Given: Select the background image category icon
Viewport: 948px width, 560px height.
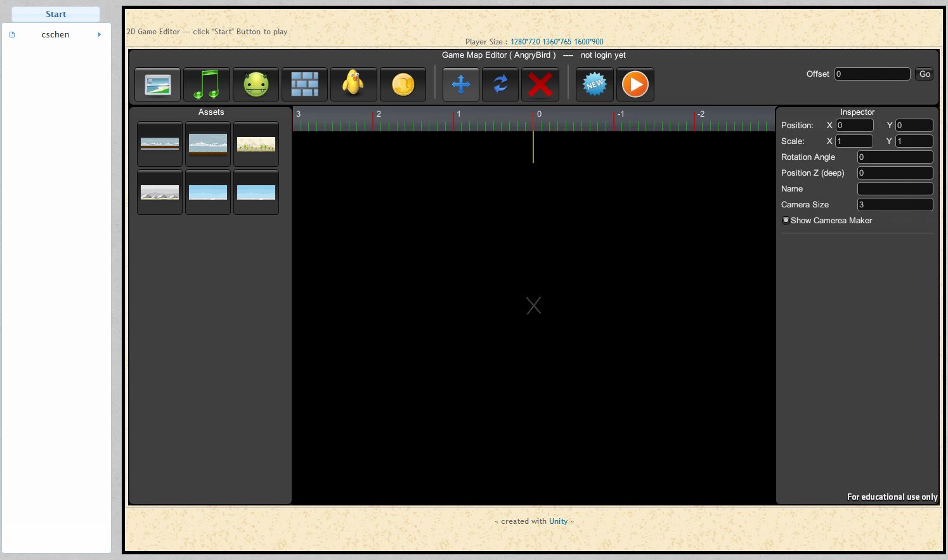Looking at the screenshot, I should coord(157,84).
